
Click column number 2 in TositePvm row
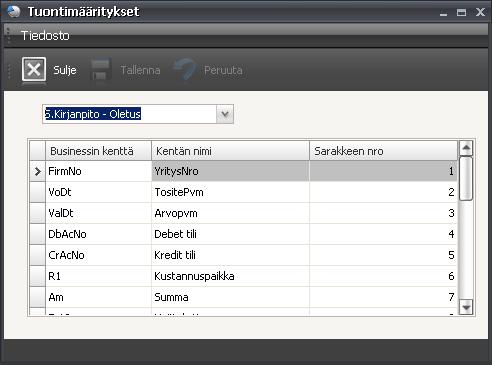(x=383, y=192)
